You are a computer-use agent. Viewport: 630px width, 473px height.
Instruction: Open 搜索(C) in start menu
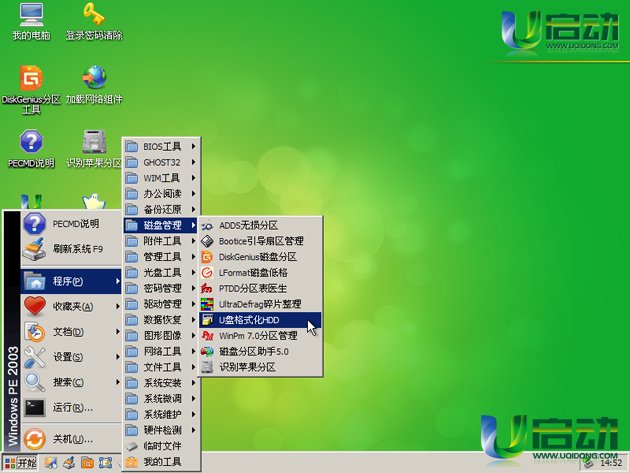[71, 382]
